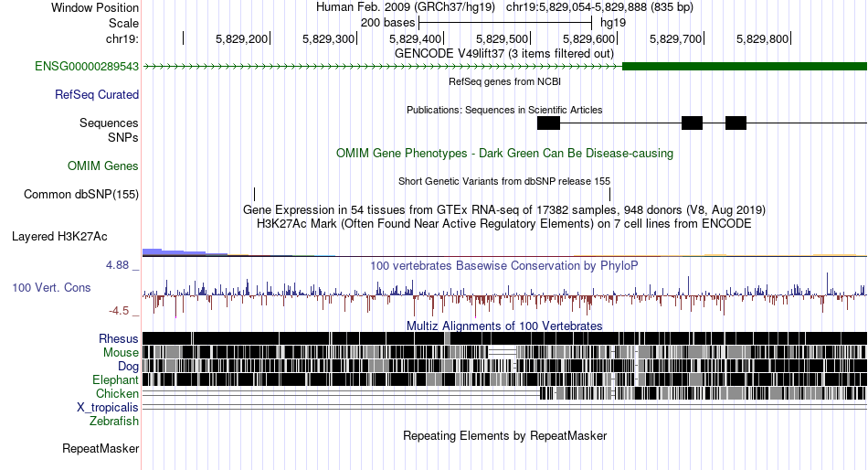The height and width of the screenshot is (470, 868).
Task: Click the 4.88 PhyloP upper scale value
Action: [117, 265]
